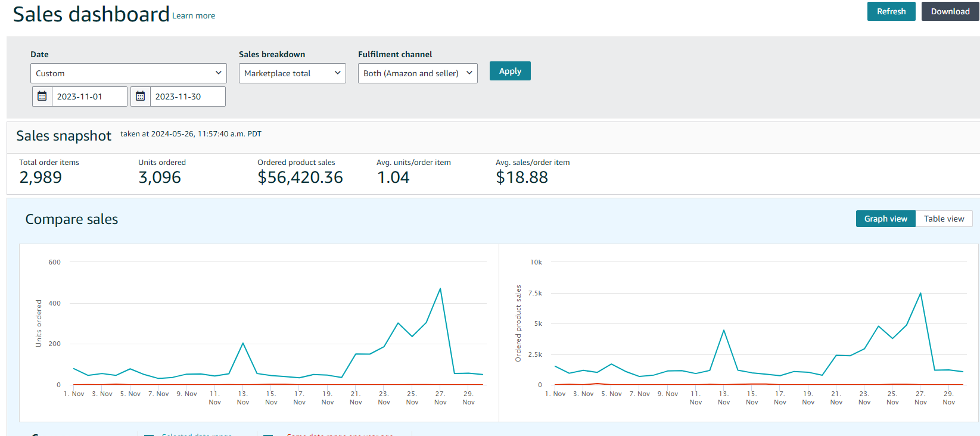
Task: Click the start date field 2023-11-01
Action: 89,96
